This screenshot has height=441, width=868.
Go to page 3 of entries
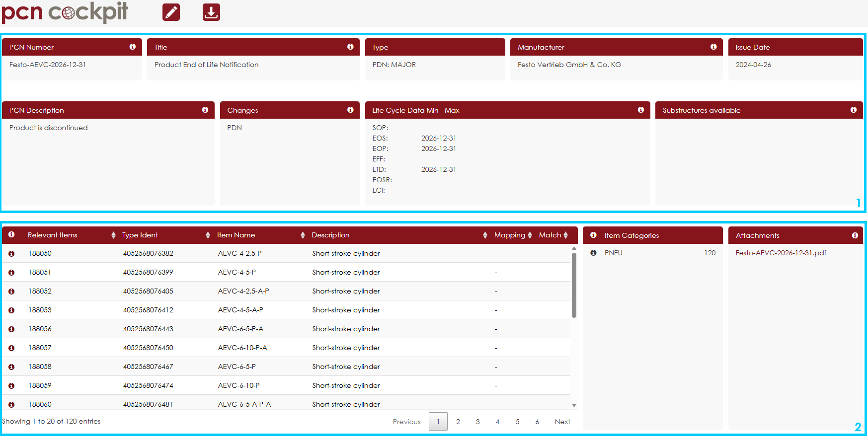pyautogui.click(x=478, y=422)
